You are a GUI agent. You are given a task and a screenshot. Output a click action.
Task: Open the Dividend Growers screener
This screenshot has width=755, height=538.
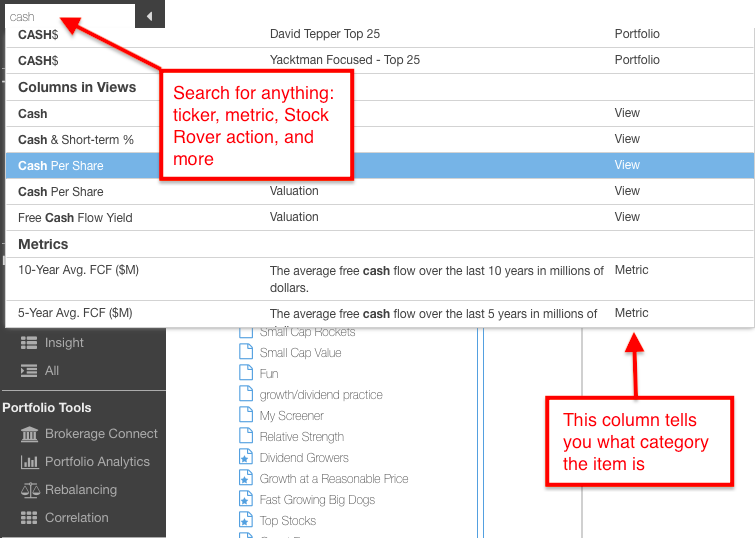tap(304, 458)
